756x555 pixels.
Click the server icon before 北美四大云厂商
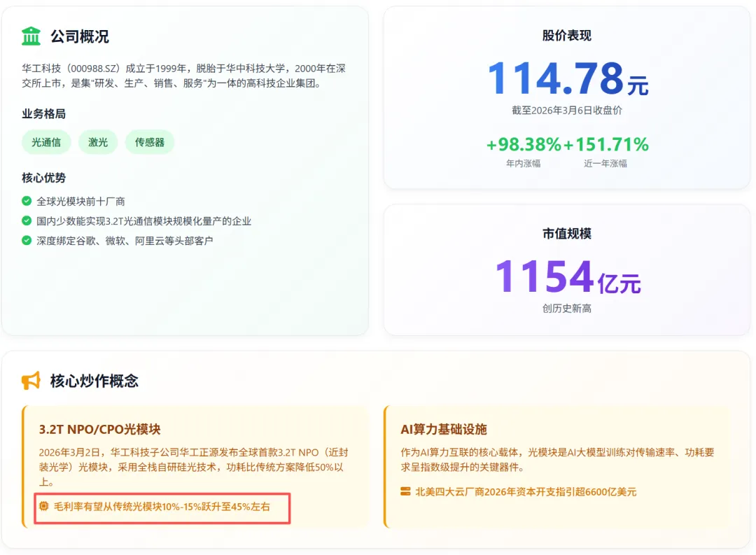coord(405,491)
